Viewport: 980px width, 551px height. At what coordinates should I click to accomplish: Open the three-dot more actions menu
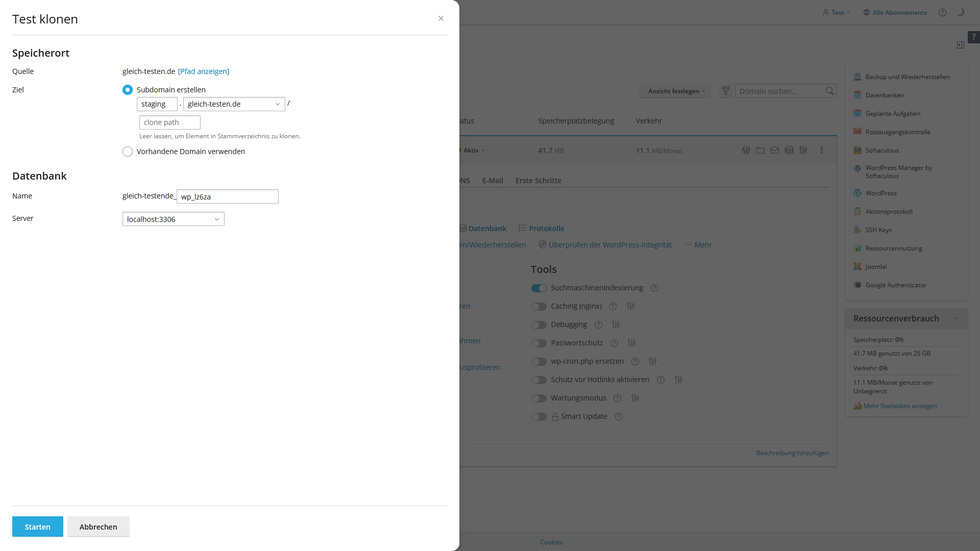[x=822, y=150]
